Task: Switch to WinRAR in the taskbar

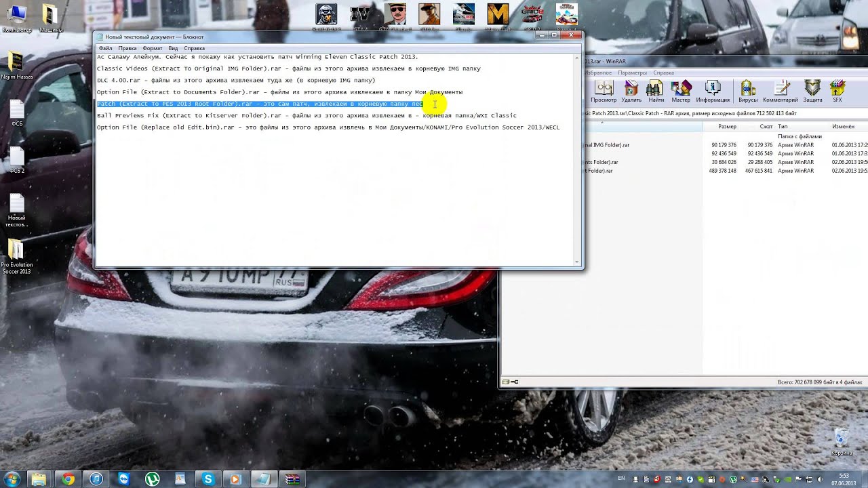Action: point(292,479)
